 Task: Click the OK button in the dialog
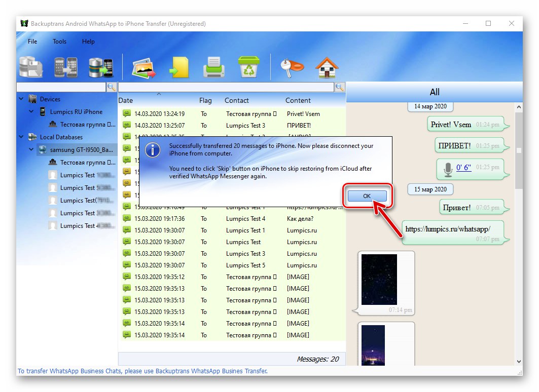[x=367, y=196]
